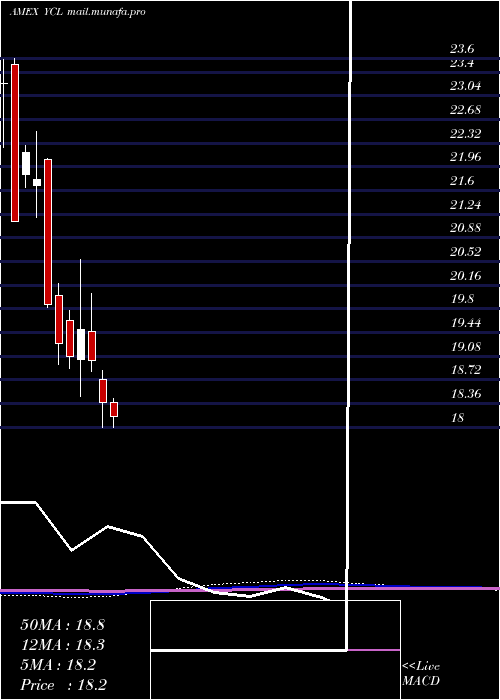Click the 19.08 price axis label
Viewport: 500px width, 700px height.
pyautogui.click(x=466, y=346)
